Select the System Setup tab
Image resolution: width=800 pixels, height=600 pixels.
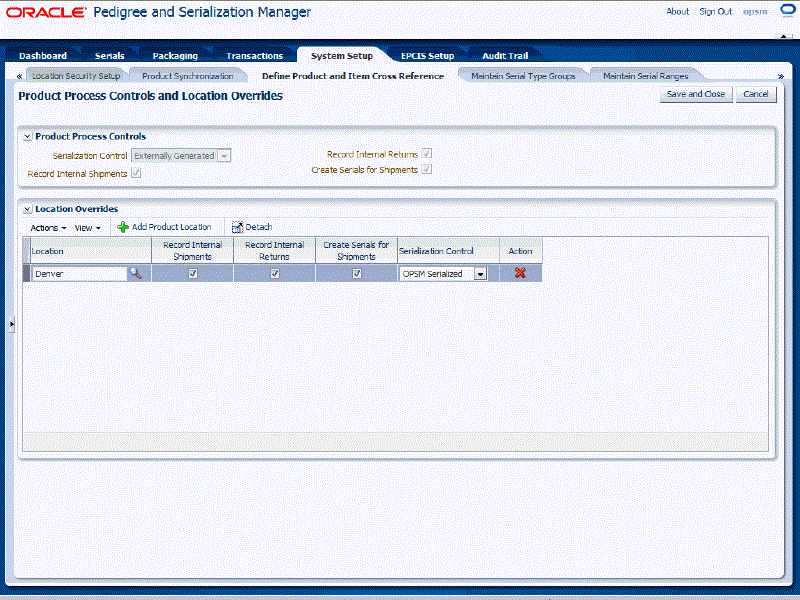point(342,56)
